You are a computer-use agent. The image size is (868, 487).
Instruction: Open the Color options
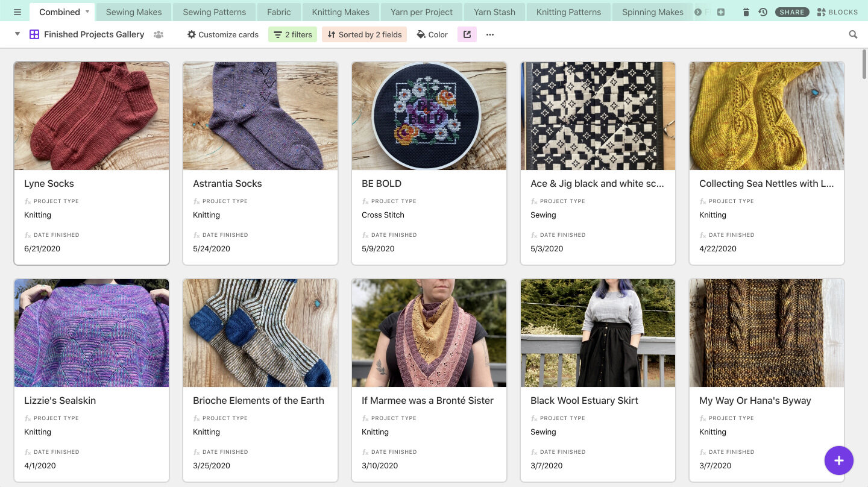[432, 34]
